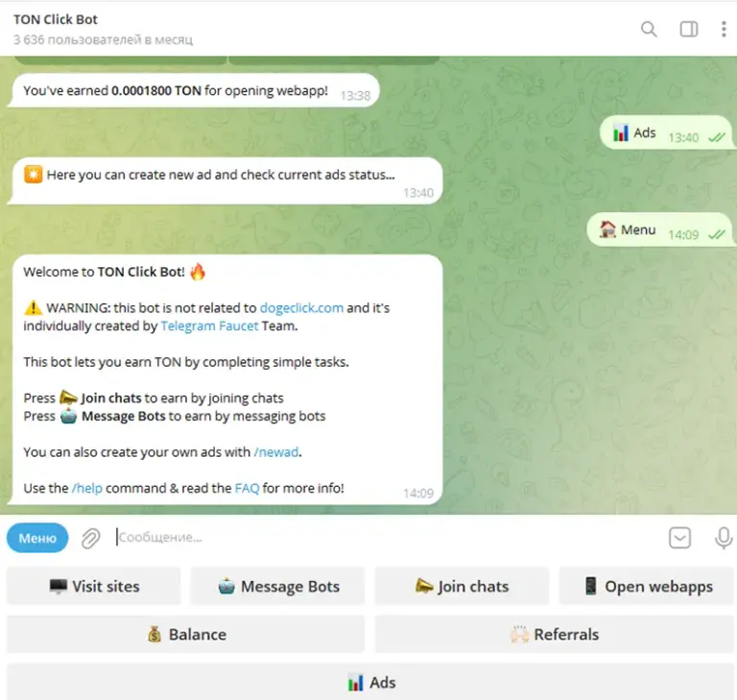Select the Open webapps keyboard button

(646, 586)
